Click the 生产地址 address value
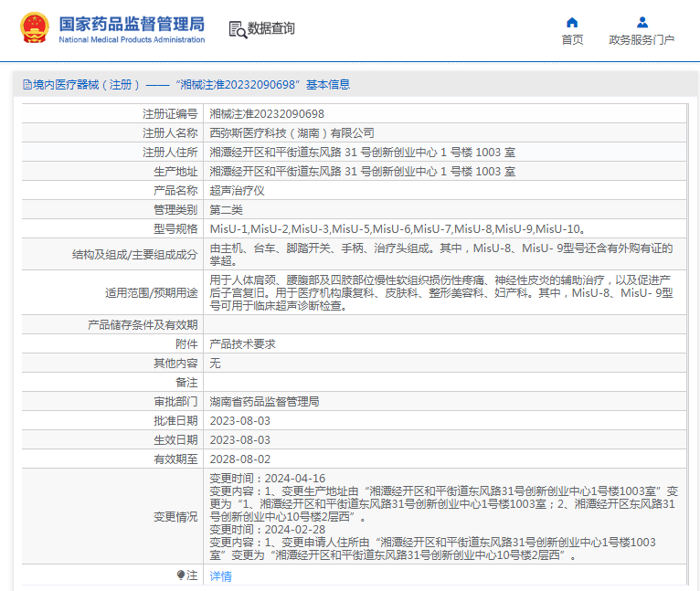Viewport: 700px width, 591px height. [x=363, y=172]
